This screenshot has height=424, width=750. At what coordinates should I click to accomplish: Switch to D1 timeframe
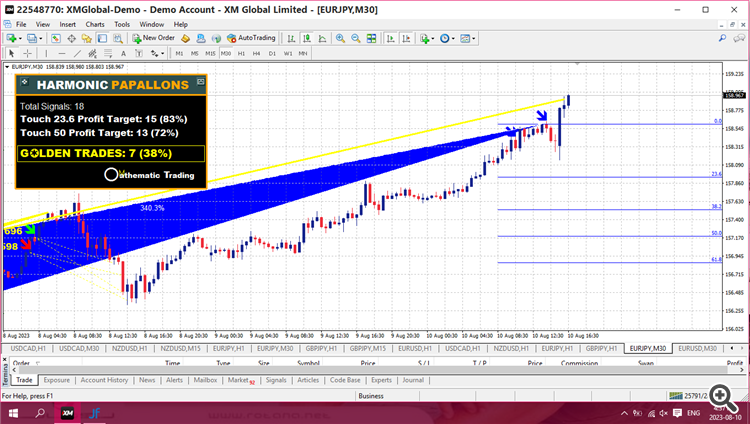click(272, 54)
